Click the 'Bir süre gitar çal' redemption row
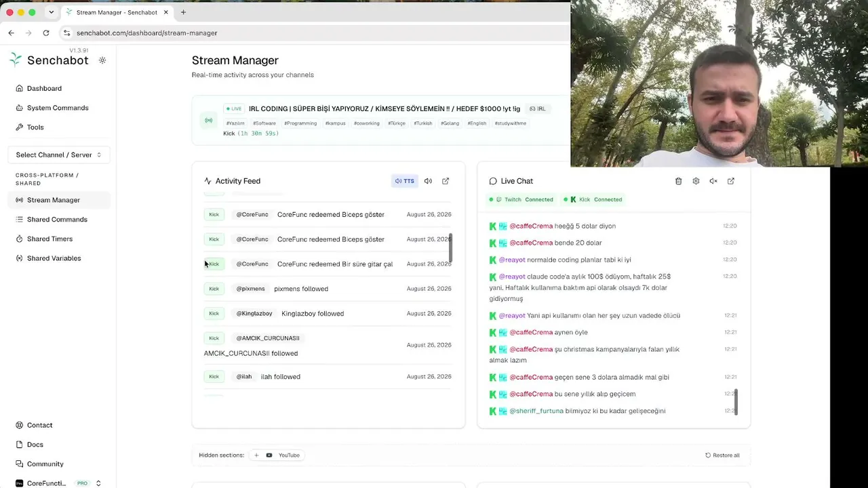 coord(328,264)
